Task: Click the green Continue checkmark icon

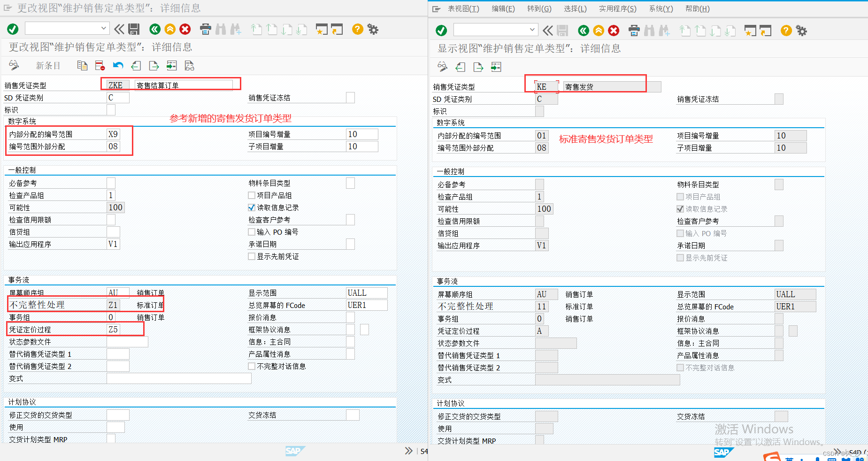Action: coord(12,29)
